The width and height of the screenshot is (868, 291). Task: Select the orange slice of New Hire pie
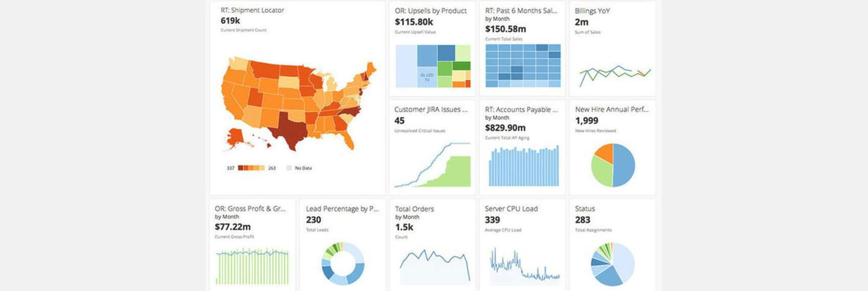[605, 153]
